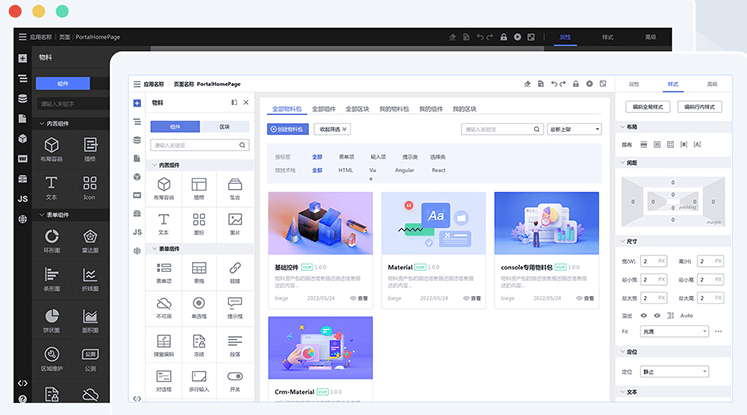Choose the 图片 image component icon
The image size is (747, 415).
[x=235, y=220]
